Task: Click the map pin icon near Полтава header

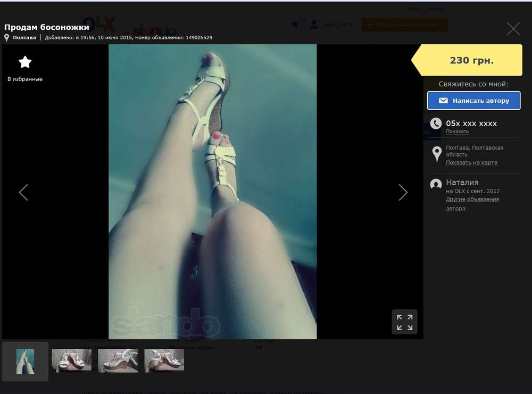Action: pyautogui.click(x=6, y=38)
